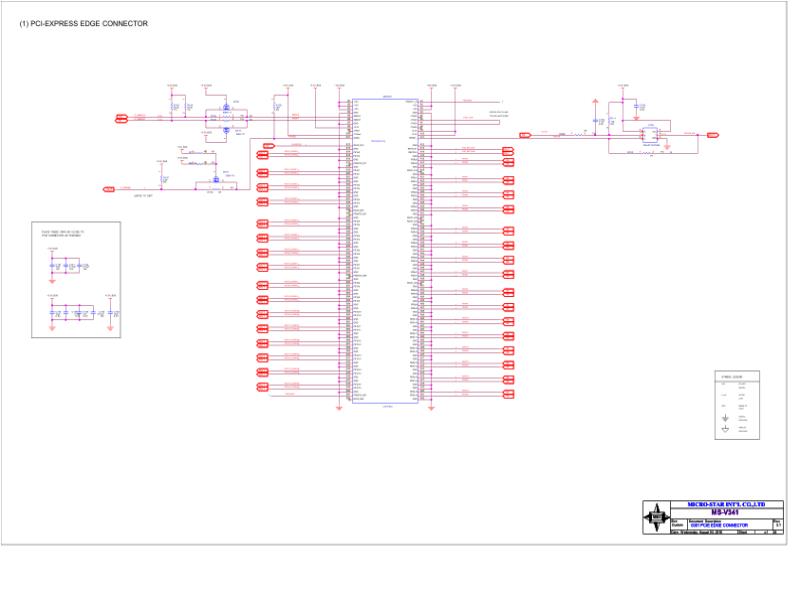Click the lower-left transistor near LEFTS TP OUT
The height and width of the screenshot is (600, 800).
click(216, 180)
